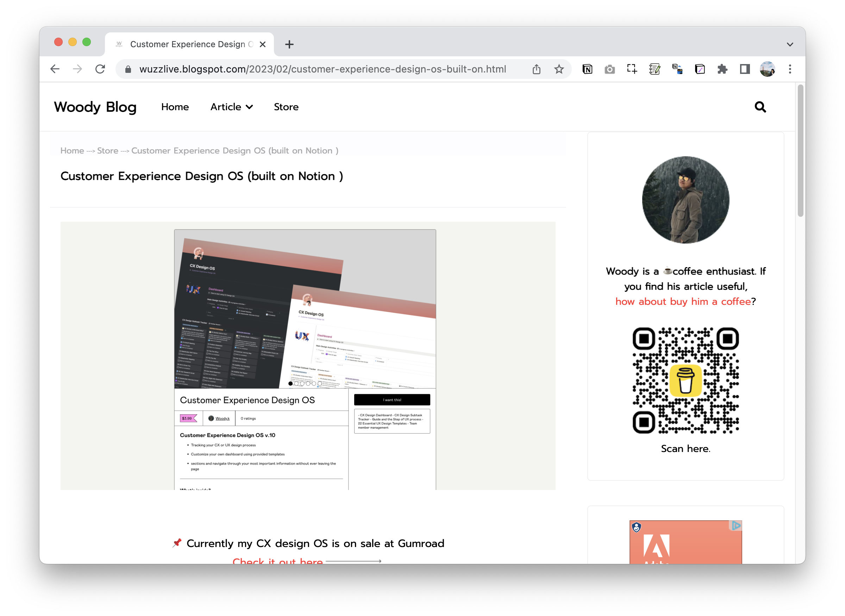Click 'how about buy him a coffee' link
845x616 pixels.
pos(683,301)
